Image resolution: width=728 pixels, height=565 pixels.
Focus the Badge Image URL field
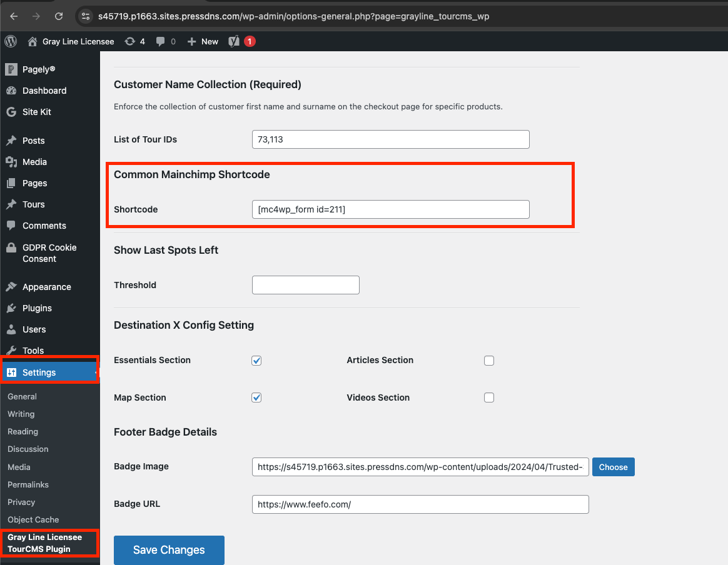tap(420, 467)
